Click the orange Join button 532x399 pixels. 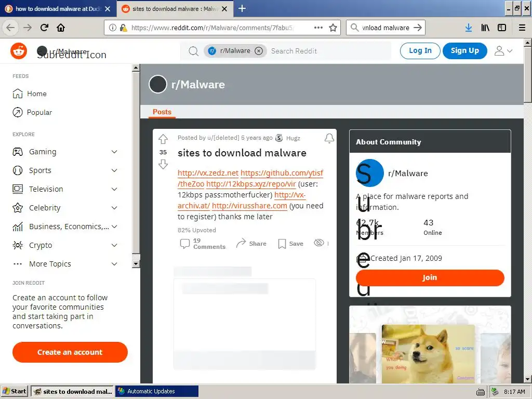click(430, 277)
